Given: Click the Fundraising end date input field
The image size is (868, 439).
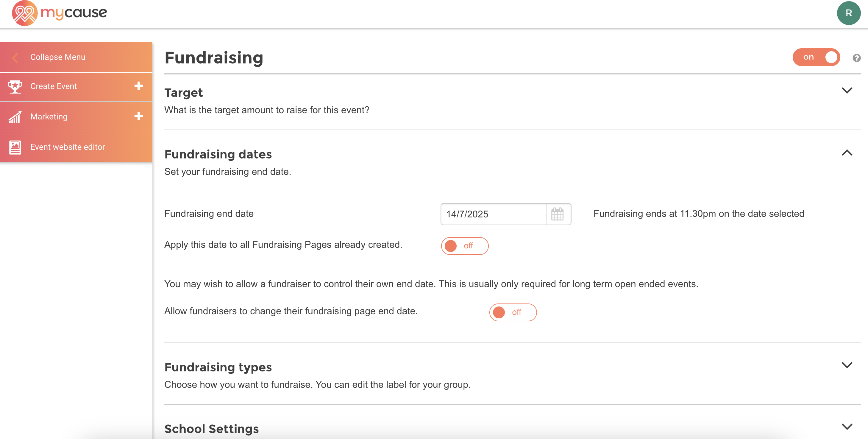Looking at the screenshot, I should (x=493, y=214).
